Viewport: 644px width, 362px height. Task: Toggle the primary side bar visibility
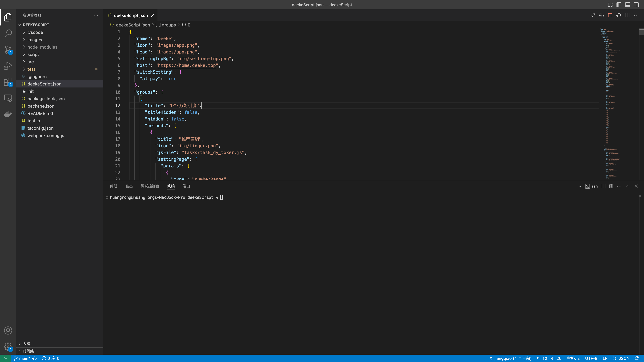click(619, 5)
